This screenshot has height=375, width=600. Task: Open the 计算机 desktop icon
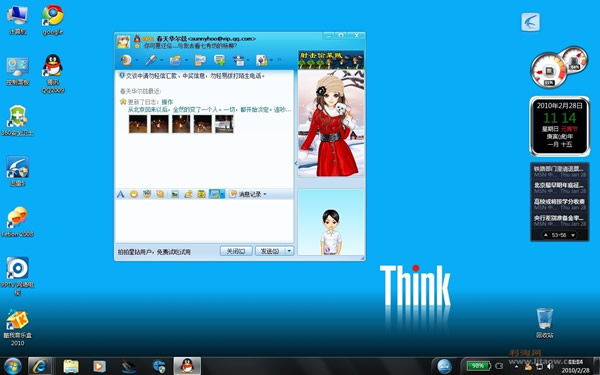coord(17,20)
